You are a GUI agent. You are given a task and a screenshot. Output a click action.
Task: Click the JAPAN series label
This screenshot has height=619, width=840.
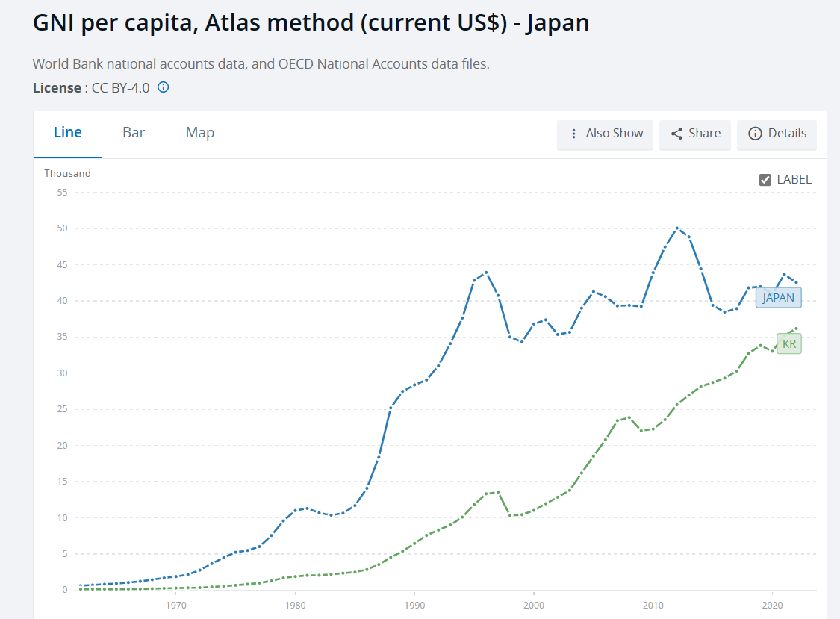tap(779, 298)
